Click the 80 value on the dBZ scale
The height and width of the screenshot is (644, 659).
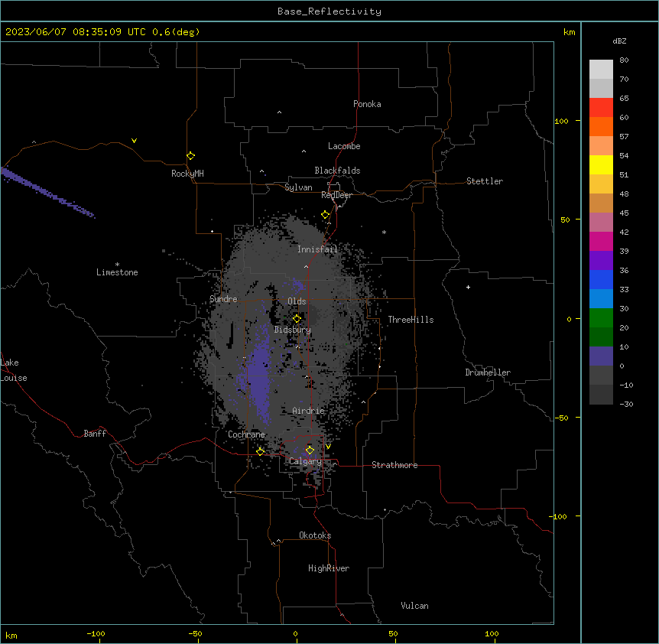[x=624, y=60]
